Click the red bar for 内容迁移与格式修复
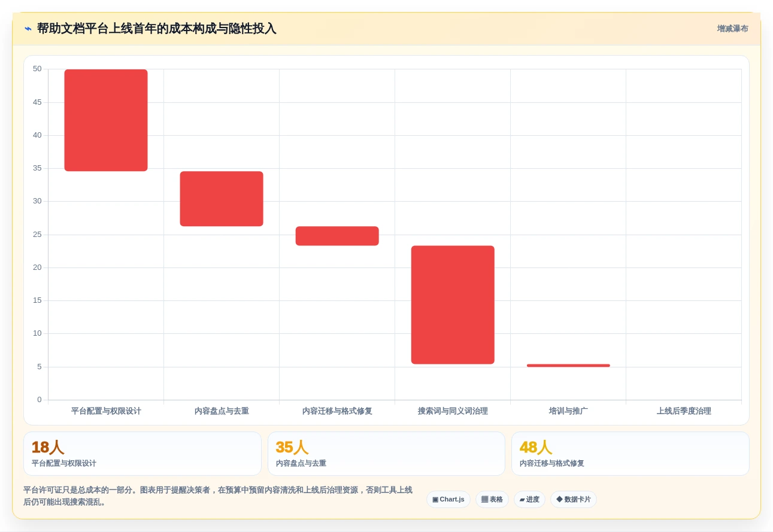The image size is (773, 532). 337,236
